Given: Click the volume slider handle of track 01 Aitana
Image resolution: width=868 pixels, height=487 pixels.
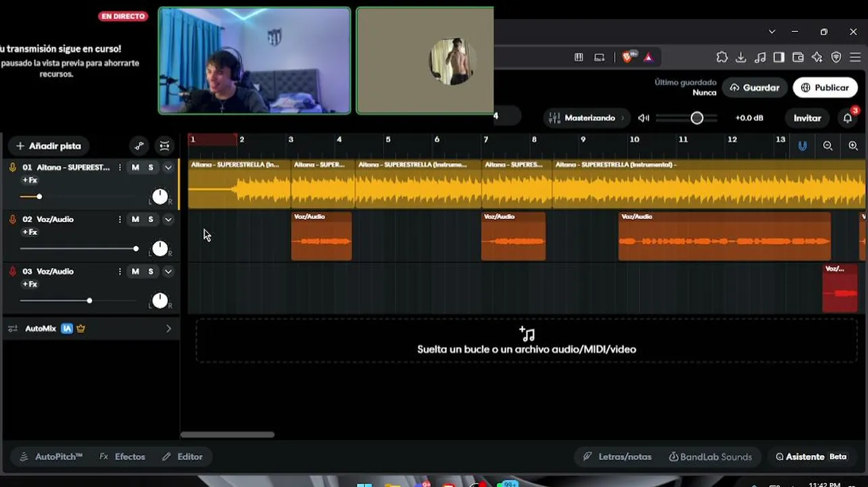Looking at the screenshot, I should 39,196.
